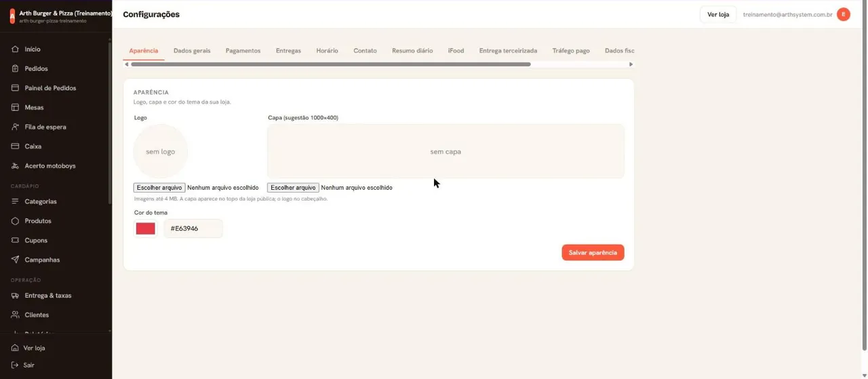This screenshot has width=868, height=379.
Task: Click the Sair logout icon
Action: click(15, 365)
